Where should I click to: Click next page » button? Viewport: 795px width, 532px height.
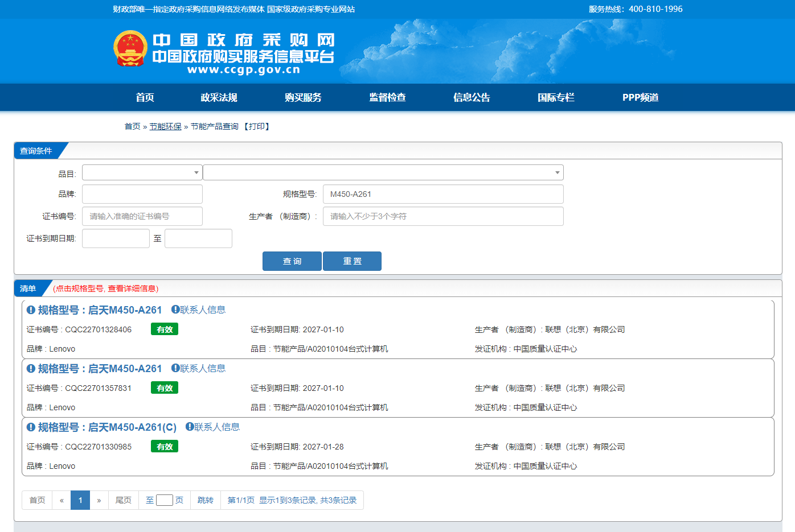[99, 500]
